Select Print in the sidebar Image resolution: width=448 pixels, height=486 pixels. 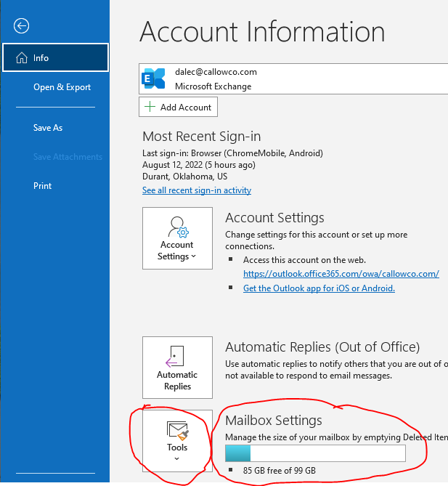[x=42, y=186]
